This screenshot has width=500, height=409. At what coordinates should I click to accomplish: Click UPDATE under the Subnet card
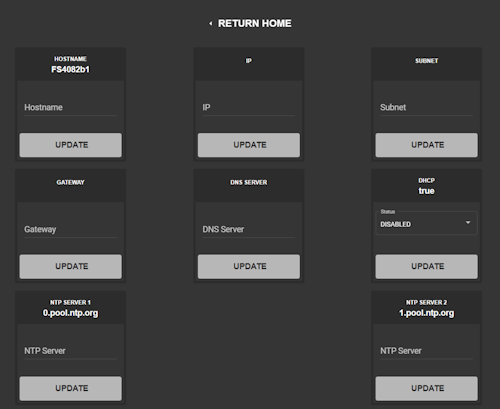[426, 145]
